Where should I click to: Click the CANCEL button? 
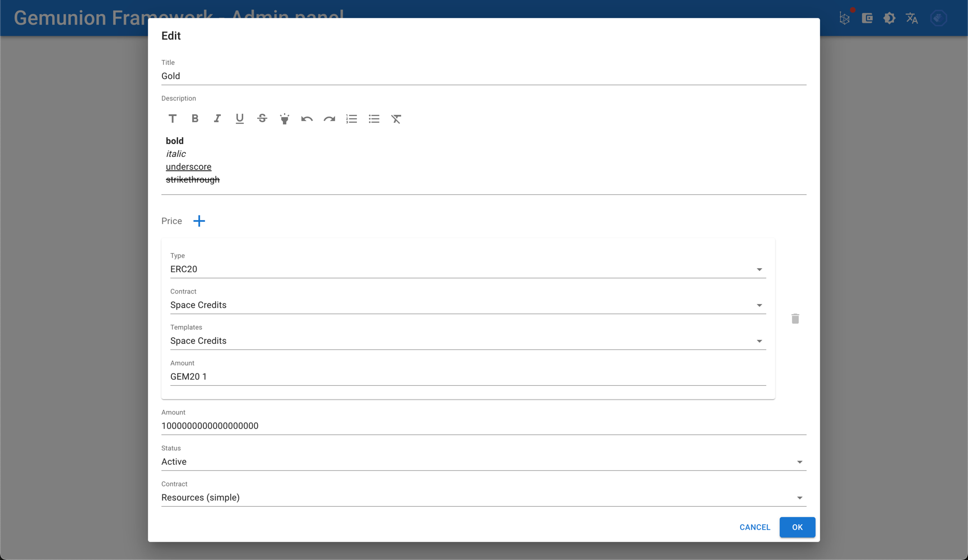755,527
